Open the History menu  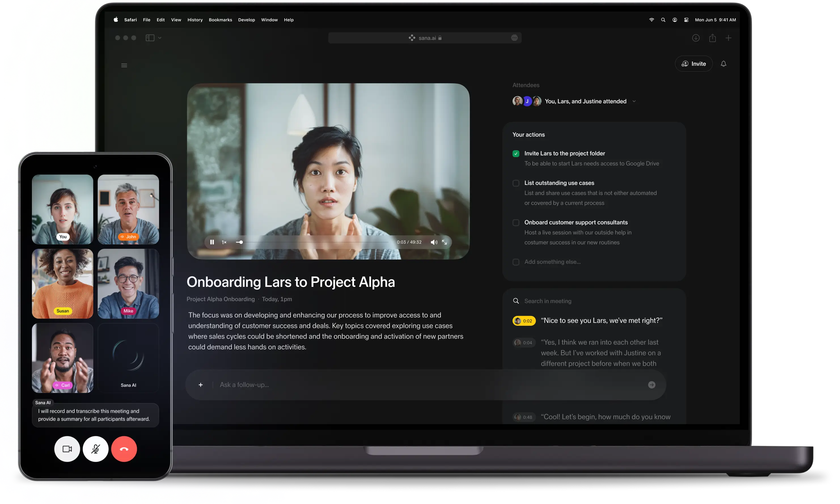coord(195,20)
